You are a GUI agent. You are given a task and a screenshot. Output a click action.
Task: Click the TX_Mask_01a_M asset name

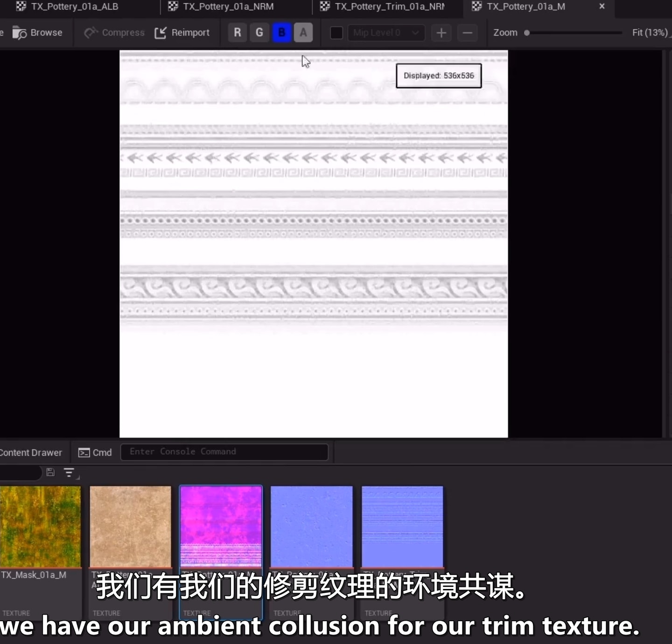[x=34, y=575]
